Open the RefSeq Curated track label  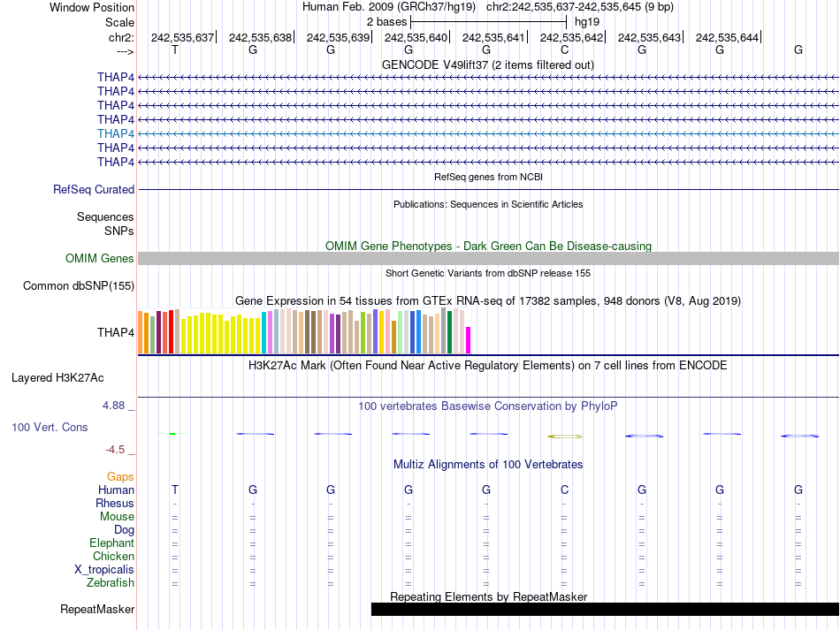coord(94,189)
